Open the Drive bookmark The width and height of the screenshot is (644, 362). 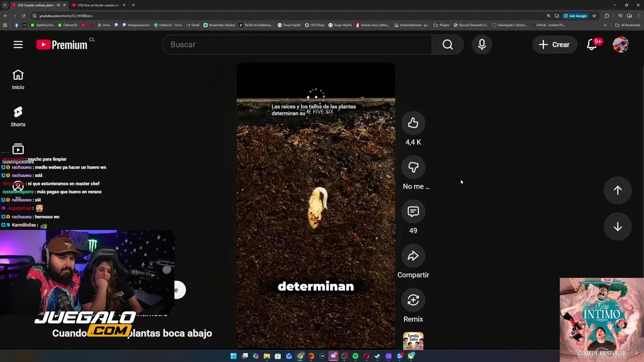coord(104,25)
